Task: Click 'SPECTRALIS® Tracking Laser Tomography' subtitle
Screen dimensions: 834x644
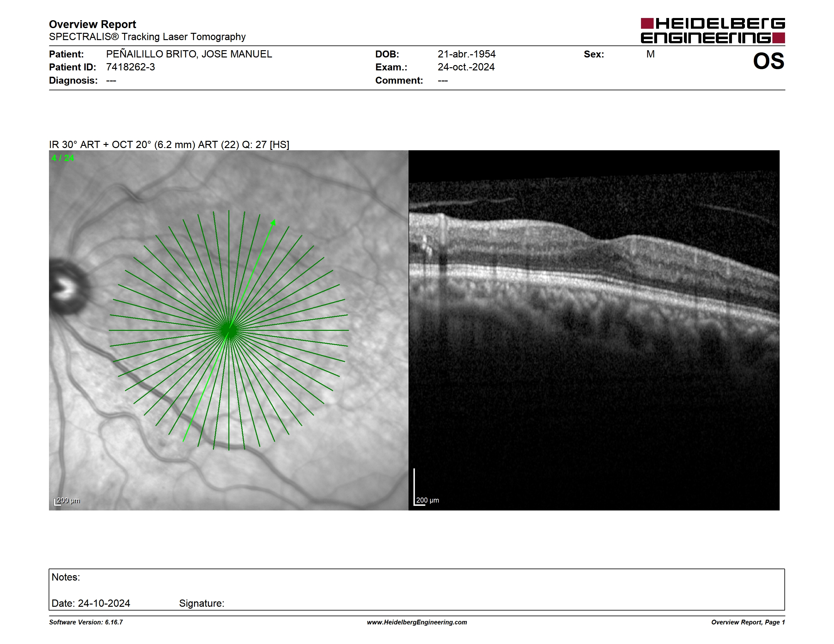Action: coord(147,37)
